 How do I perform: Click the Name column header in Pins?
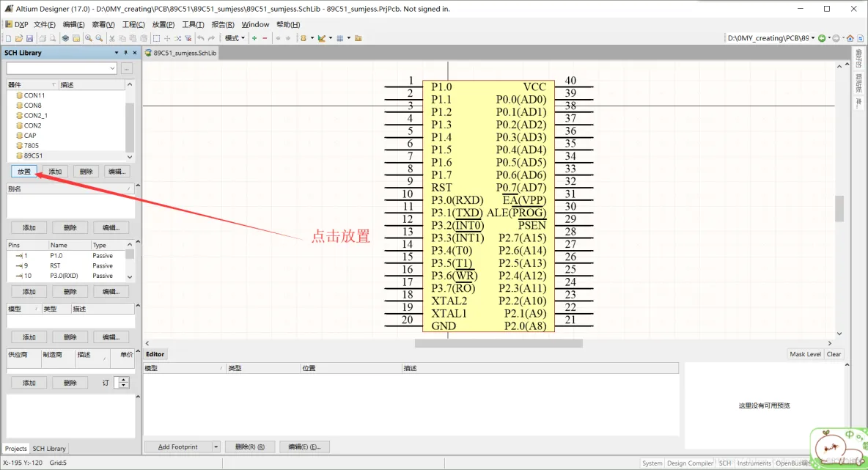pyautogui.click(x=69, y=245)
